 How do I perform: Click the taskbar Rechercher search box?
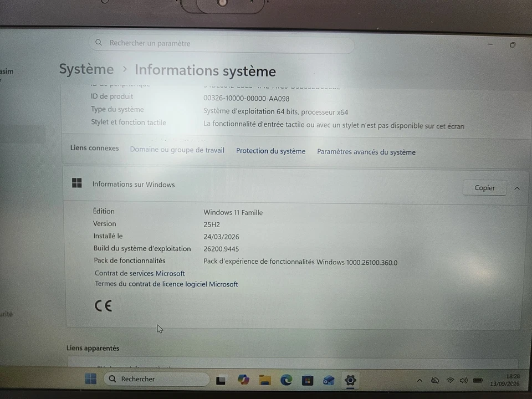pos(156,379)
